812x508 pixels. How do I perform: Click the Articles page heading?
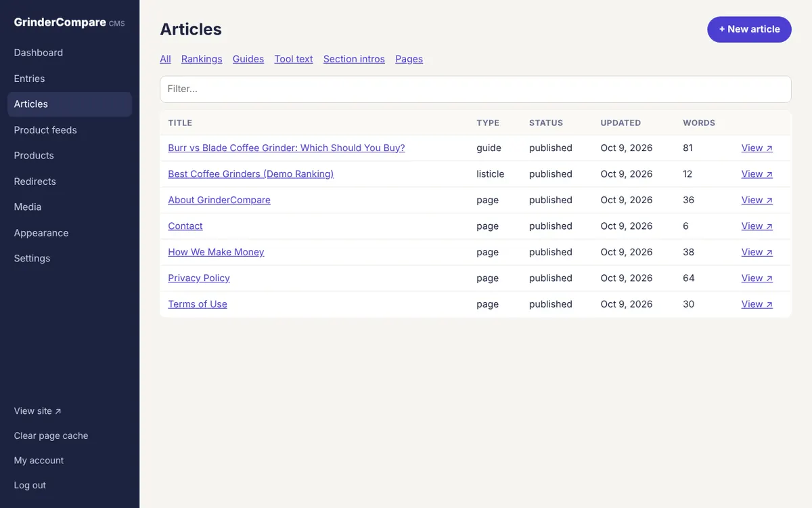click(191, 29)
